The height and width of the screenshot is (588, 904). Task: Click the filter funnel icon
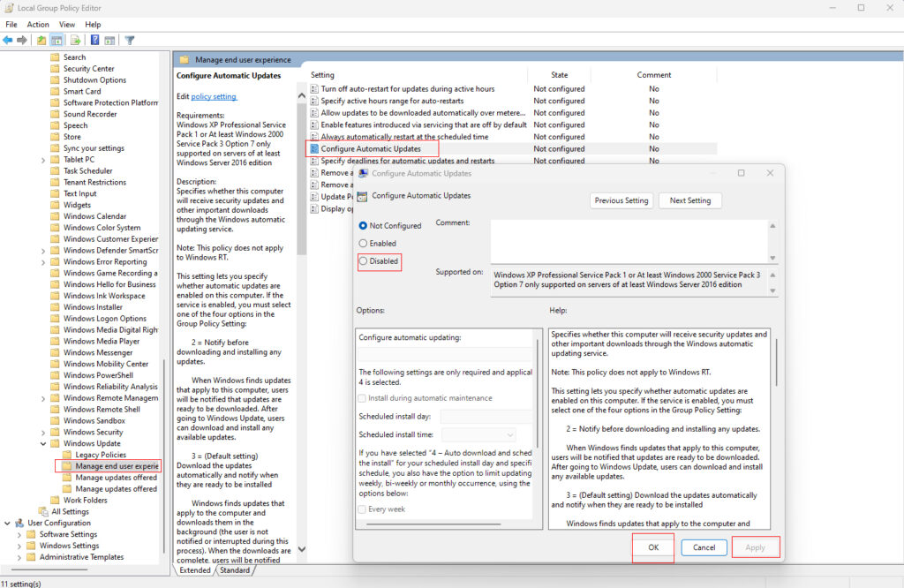click(x=129, y=39)
